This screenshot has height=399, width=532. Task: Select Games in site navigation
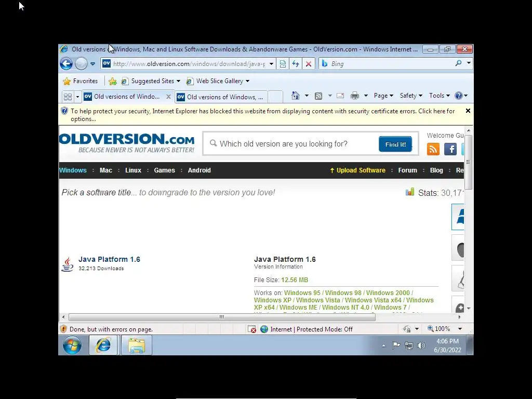tap(165, 170)
